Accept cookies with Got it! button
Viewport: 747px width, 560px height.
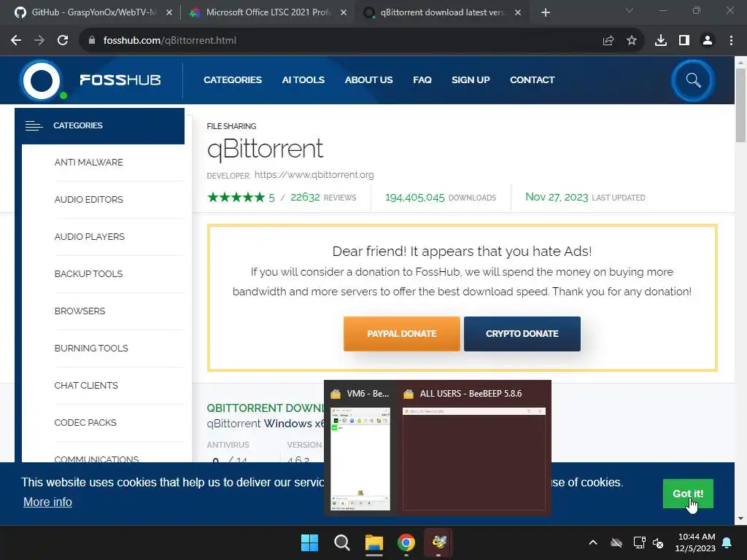pyautogui.click(x=688, y=494)
